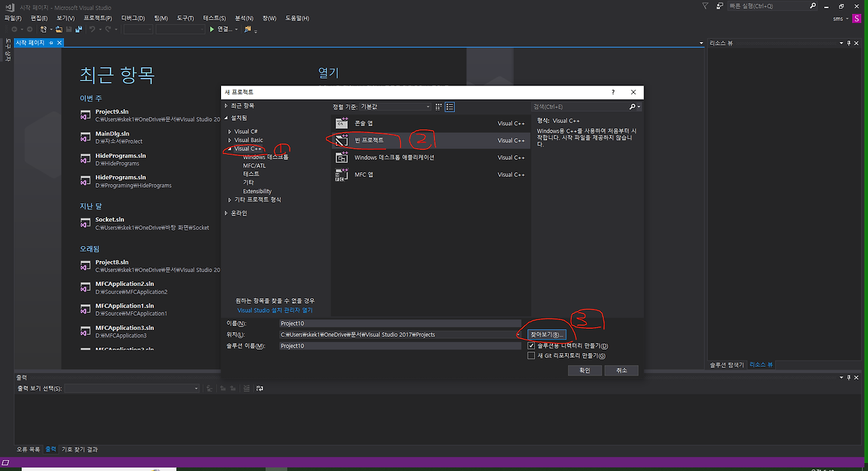Click the quick launch magnifier icon
This screenshot has height=471, width=868.
coord(813,5)
